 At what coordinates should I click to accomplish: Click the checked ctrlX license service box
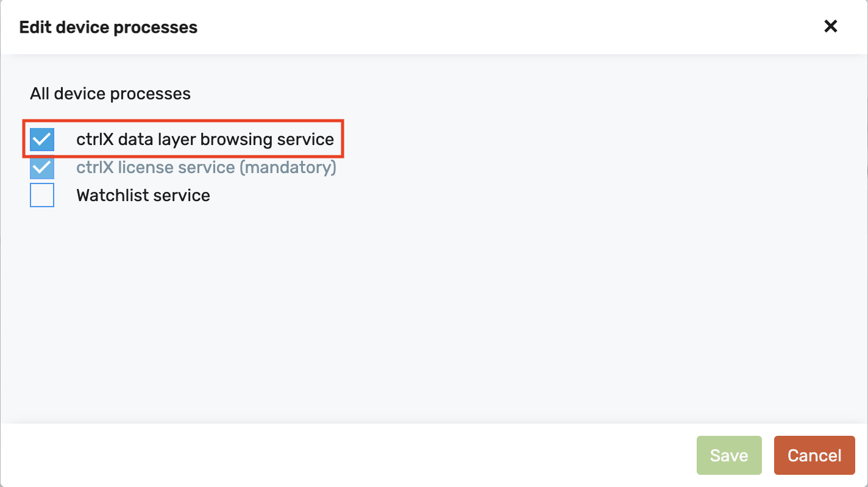point(41,167)
